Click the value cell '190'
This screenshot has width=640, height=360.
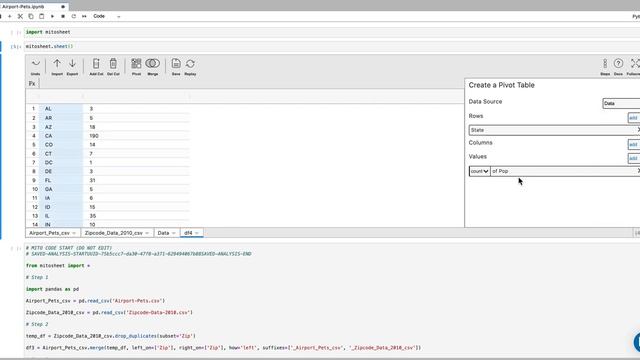136,136
